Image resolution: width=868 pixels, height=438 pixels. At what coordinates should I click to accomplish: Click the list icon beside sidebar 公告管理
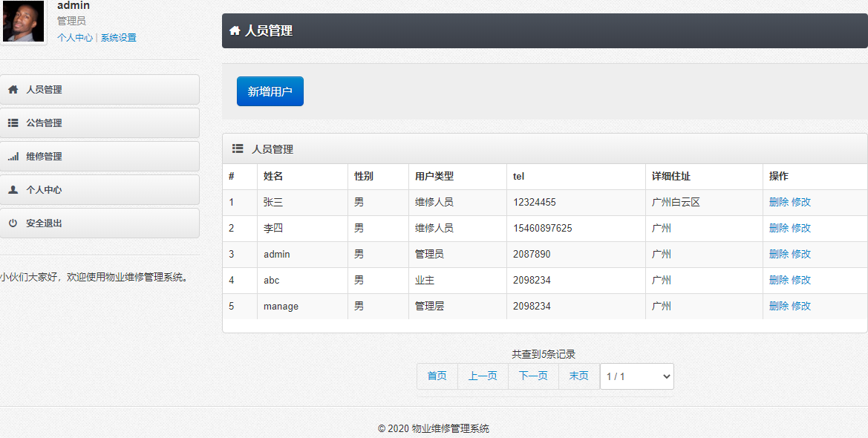point(13,123)
